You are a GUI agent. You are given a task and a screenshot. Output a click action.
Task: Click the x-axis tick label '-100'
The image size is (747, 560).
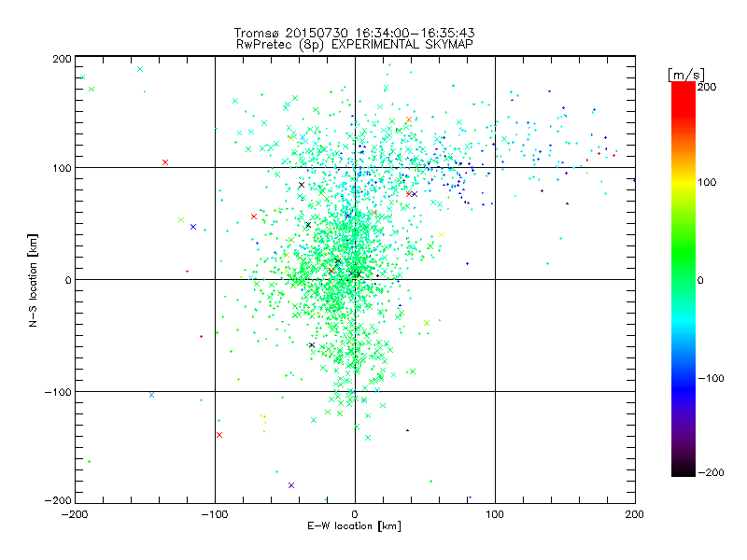click(x=215, y=514)
